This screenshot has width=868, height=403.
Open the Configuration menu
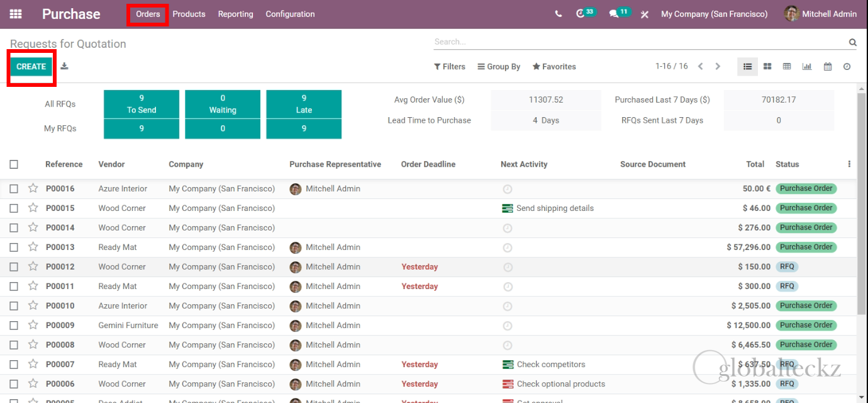pyautogui.click(x=291, y=14)
